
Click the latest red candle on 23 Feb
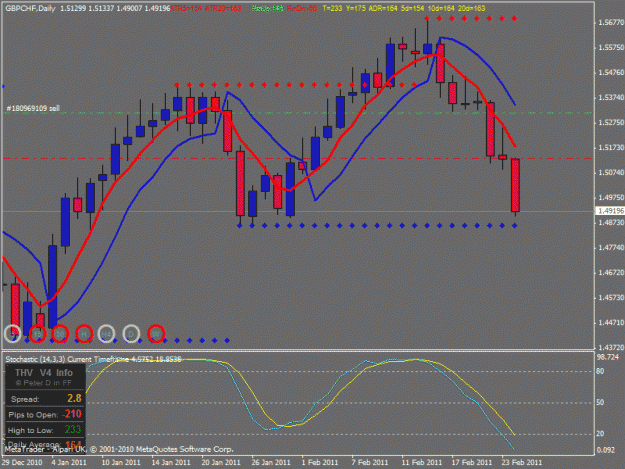point(515,185)
